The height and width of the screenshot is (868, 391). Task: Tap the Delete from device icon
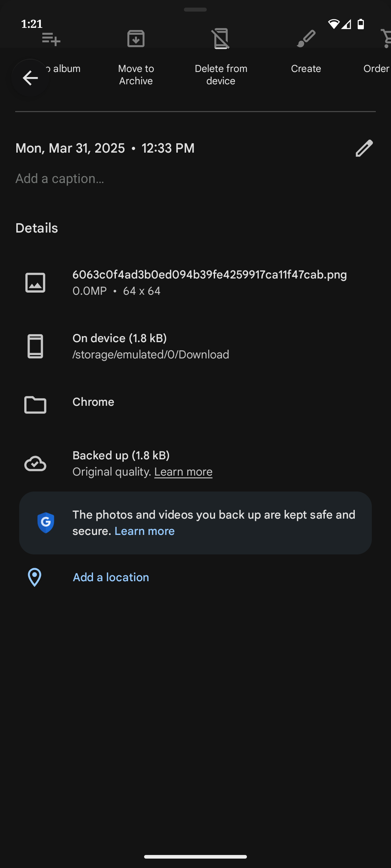(x=221, y=39)
